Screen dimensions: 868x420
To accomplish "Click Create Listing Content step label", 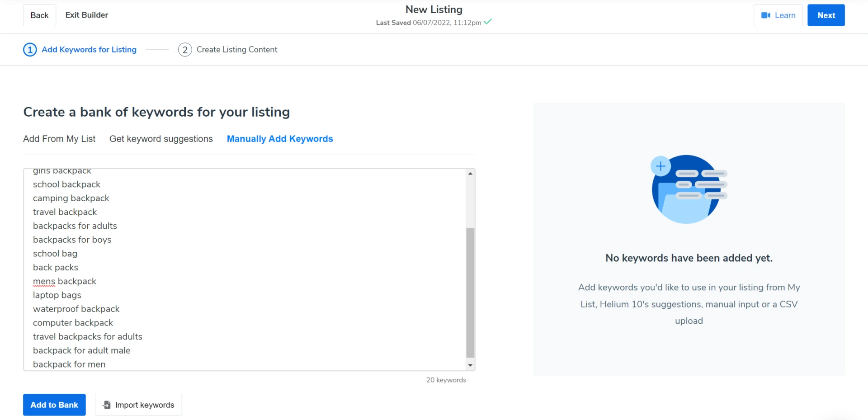I will [x=236, y=50].
